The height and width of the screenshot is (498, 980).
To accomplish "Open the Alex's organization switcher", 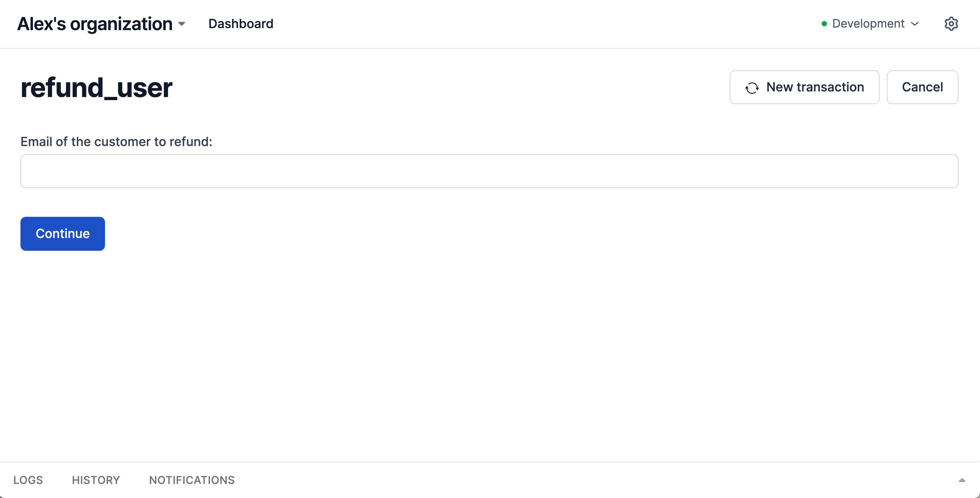I will pos(95,23).
